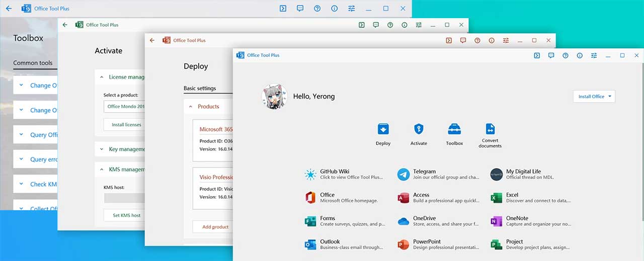Open the Convert documents icon
644x261 pixels.
[490, 129]
